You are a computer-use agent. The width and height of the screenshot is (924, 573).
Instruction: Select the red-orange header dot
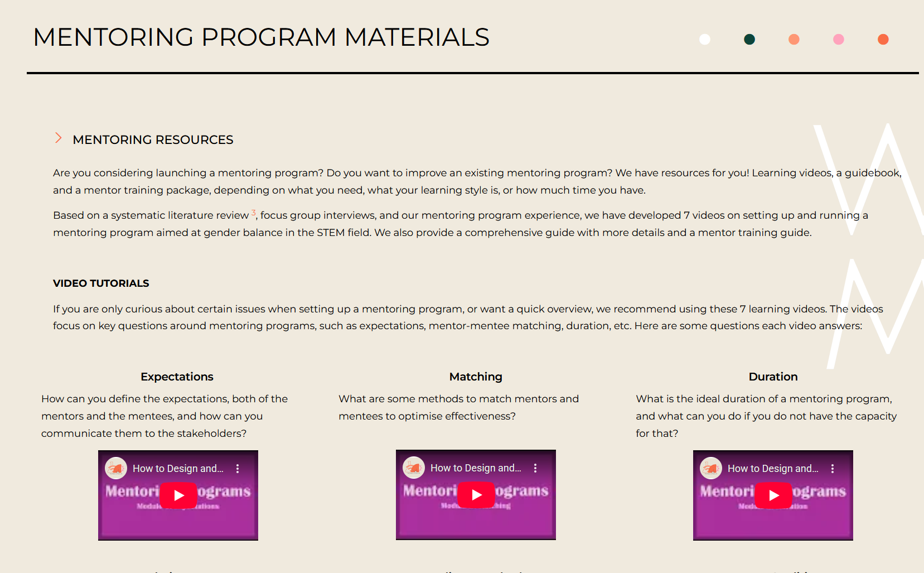[883, 39]
